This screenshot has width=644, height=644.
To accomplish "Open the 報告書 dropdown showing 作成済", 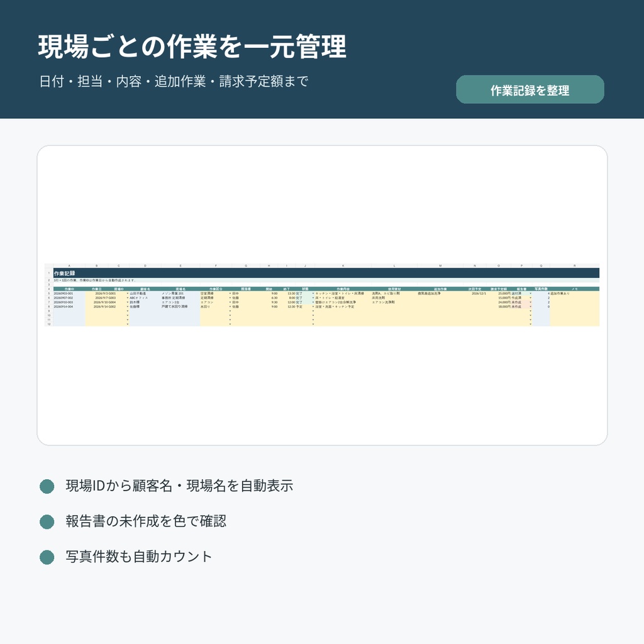I will coord(530,297).
